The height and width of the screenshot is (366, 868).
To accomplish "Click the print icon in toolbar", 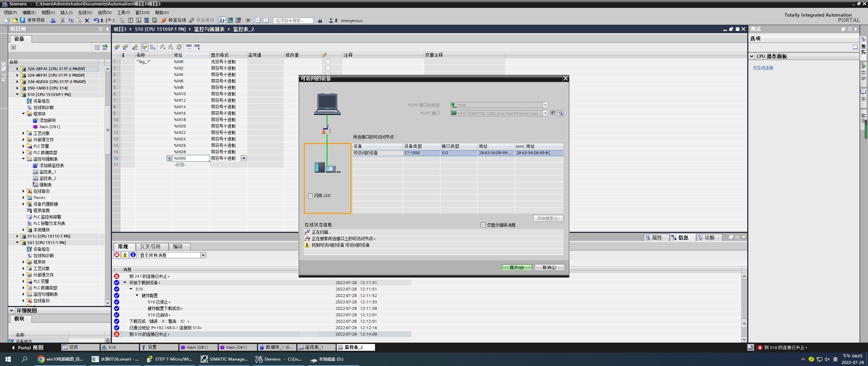I will 53,20.
